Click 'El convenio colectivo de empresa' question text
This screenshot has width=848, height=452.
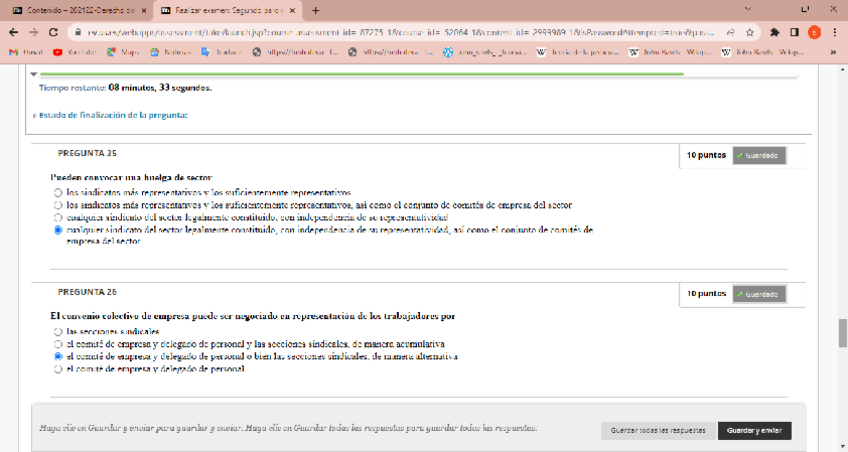click(253, 316)
